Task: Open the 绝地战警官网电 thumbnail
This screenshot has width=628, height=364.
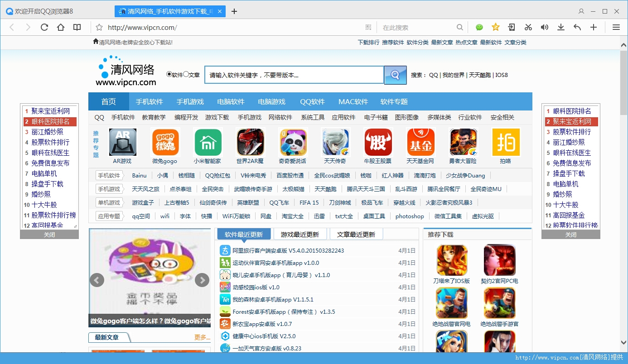Action: [452, 303]
